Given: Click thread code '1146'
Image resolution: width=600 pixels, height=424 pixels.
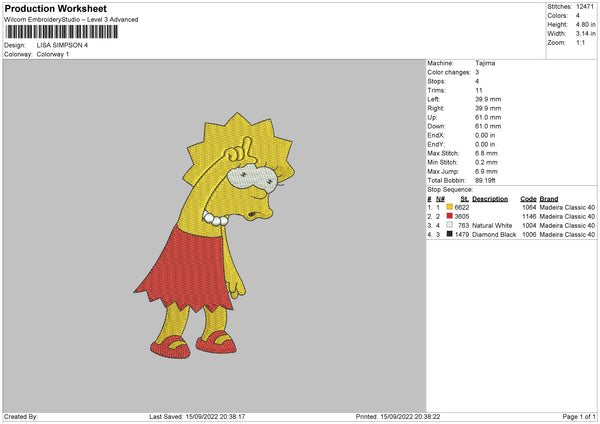Looking at the screenshot, I should tap(529, 217).
